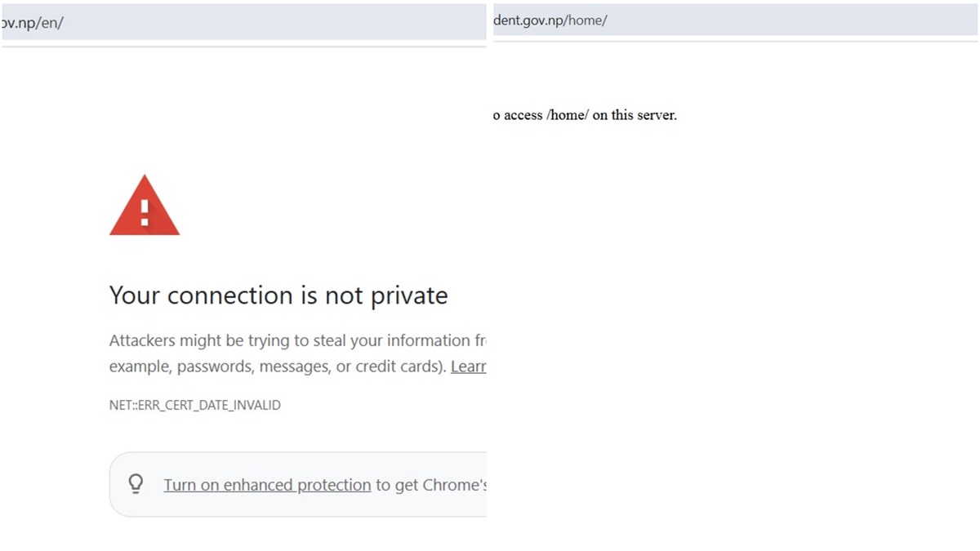
Task: Click "/home/" in the server access message
Action: tap(568, 115)
